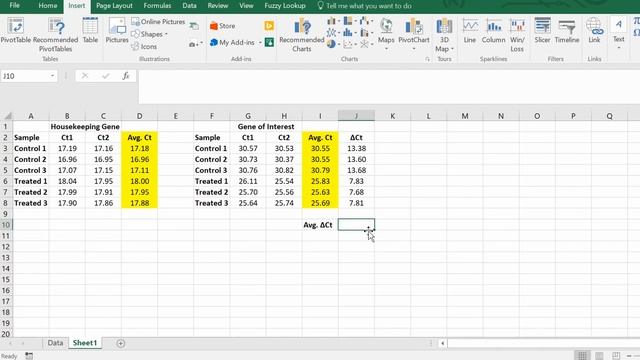The width and height of the screenshot is (640, 360).
Task: Insert a PivotChart
Action: tap(413, 33)
